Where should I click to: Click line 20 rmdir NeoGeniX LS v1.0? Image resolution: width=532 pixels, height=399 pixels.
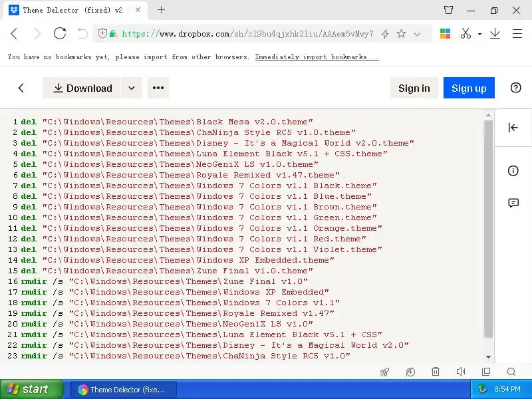[167, 324]
